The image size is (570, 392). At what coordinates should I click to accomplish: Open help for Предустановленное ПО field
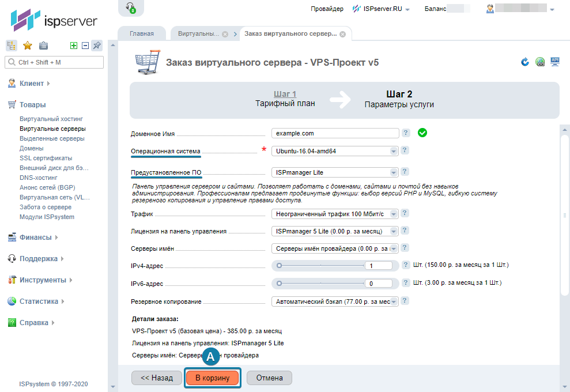pyautogui.click(x=405, y=171)
